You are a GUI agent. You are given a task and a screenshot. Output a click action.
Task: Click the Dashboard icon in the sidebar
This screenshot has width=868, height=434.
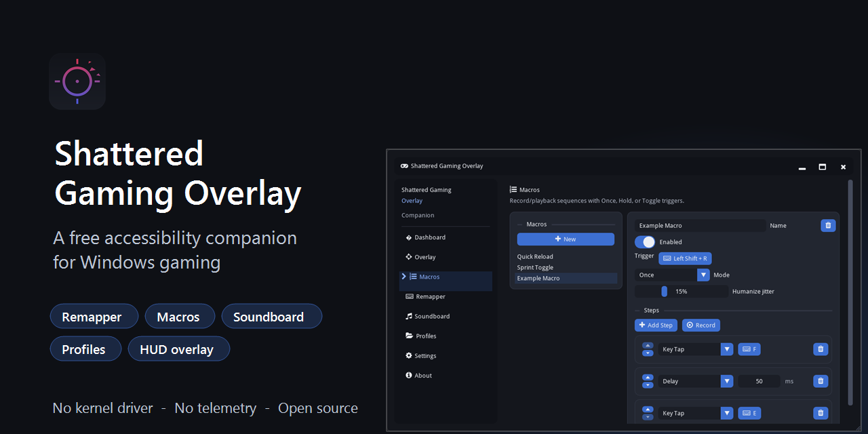pos(409,237)
